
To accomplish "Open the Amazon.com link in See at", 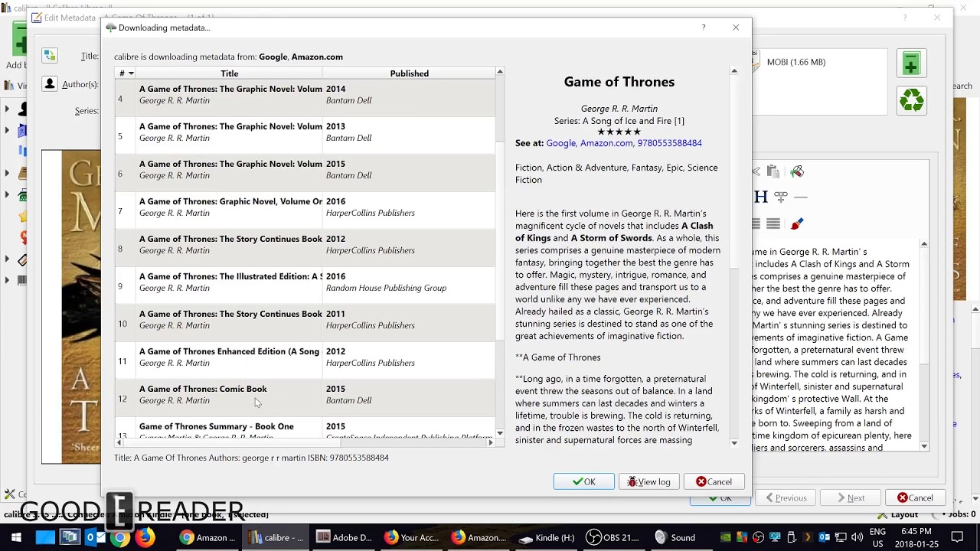I will tap(606, 143).
